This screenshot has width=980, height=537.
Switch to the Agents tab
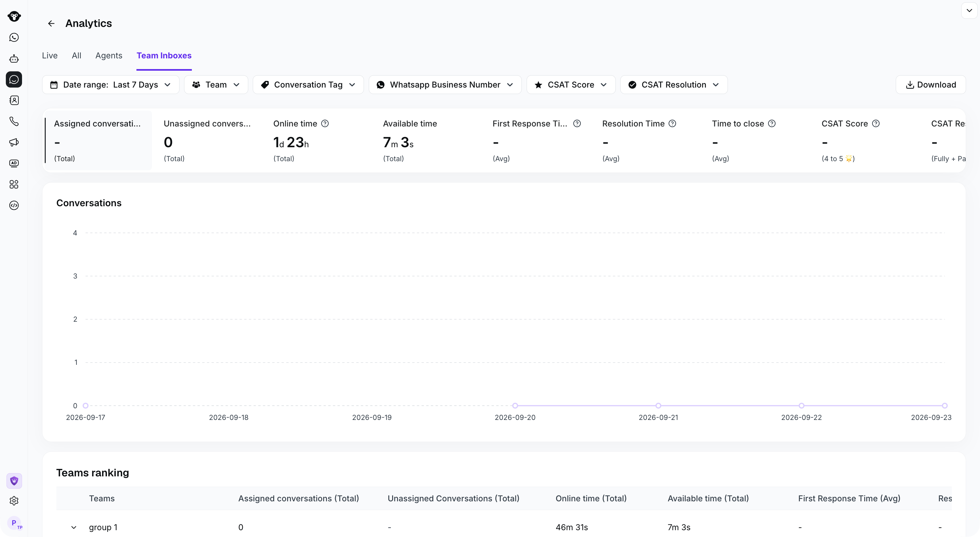[x=109, y=55]
